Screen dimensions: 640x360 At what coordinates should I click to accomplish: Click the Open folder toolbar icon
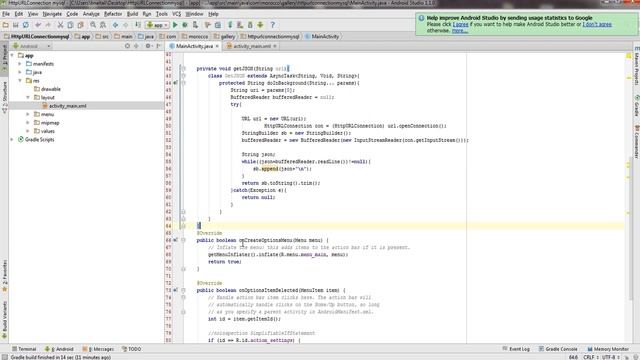coord(6,25)
